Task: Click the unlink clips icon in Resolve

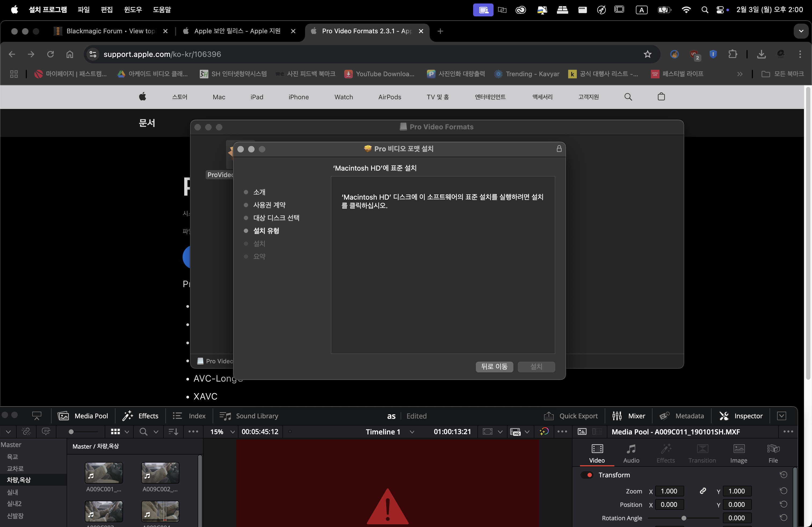Action: (x=26, y=431)
